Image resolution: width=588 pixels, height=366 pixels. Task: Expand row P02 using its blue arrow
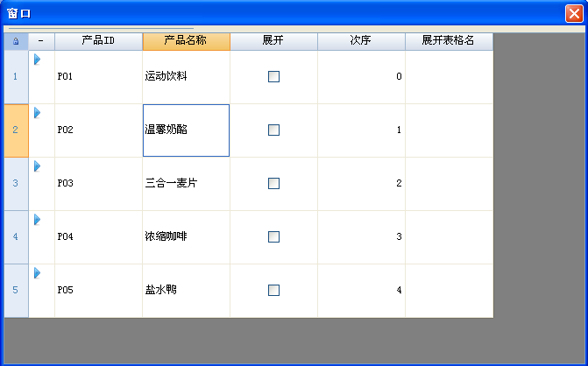coord(37,113)
